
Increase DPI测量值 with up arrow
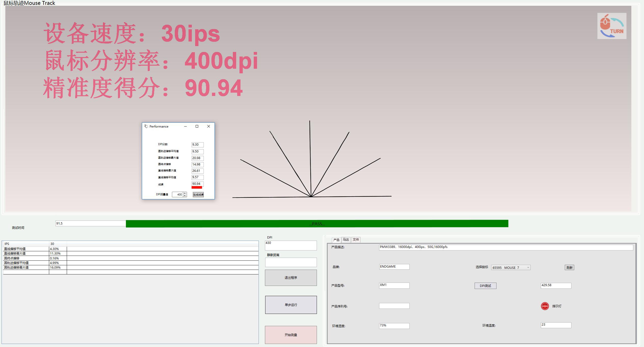(185, 193)
